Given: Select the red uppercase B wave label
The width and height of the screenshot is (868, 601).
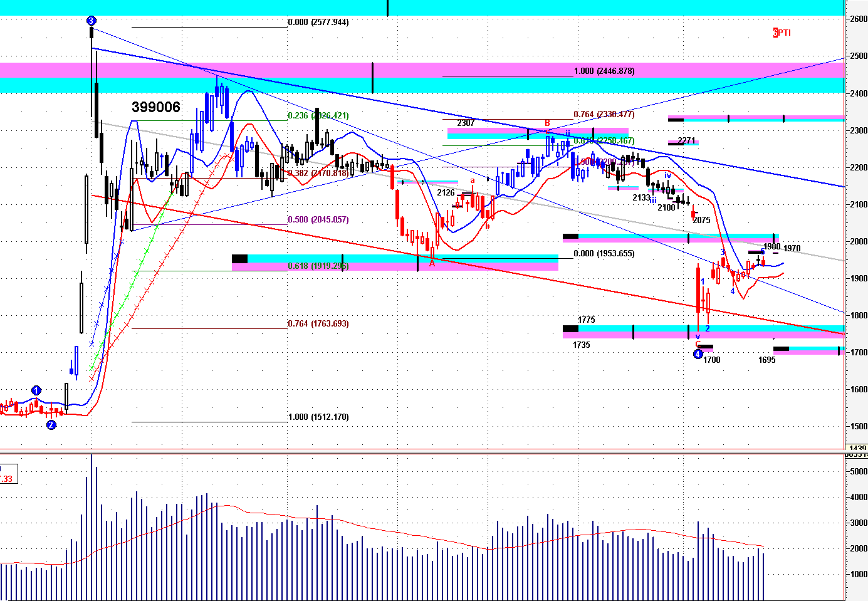Looking at the screenshot, I should (x=547, y=123).
